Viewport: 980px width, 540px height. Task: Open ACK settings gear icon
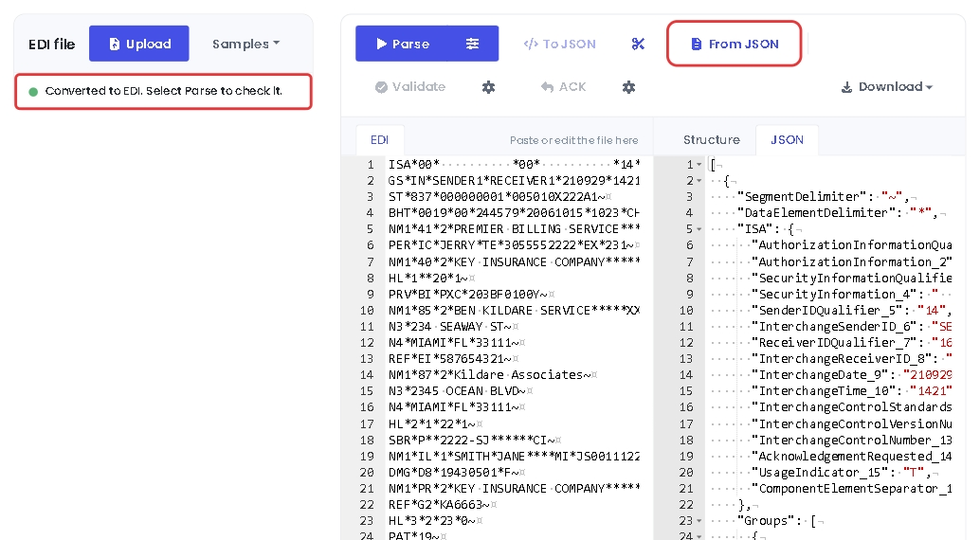(628, 87)
